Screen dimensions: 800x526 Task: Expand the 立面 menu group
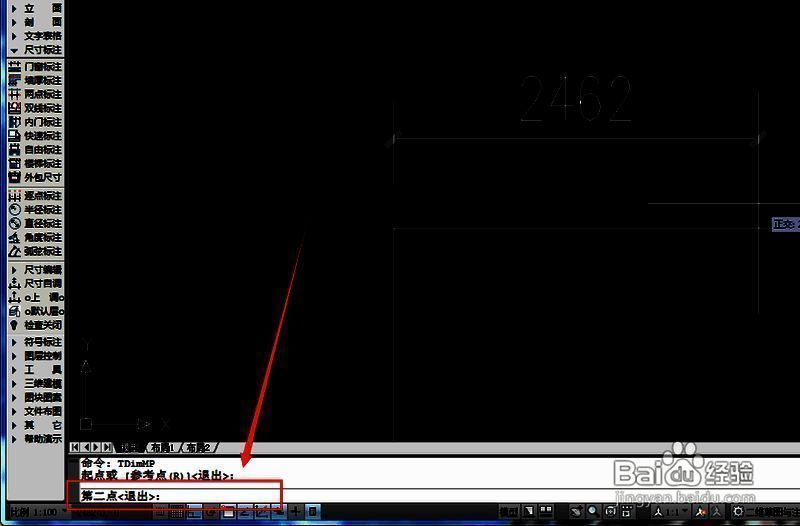pos(35,9)
